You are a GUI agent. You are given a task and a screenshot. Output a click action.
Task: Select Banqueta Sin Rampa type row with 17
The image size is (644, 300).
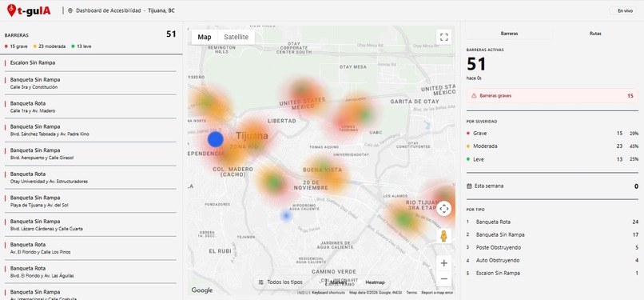coord(552,234)
